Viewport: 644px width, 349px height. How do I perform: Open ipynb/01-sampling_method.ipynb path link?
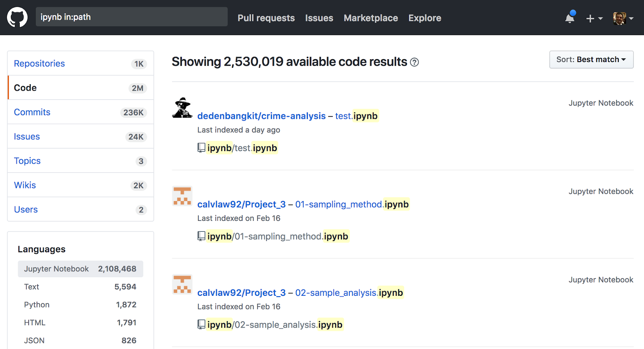278,236
